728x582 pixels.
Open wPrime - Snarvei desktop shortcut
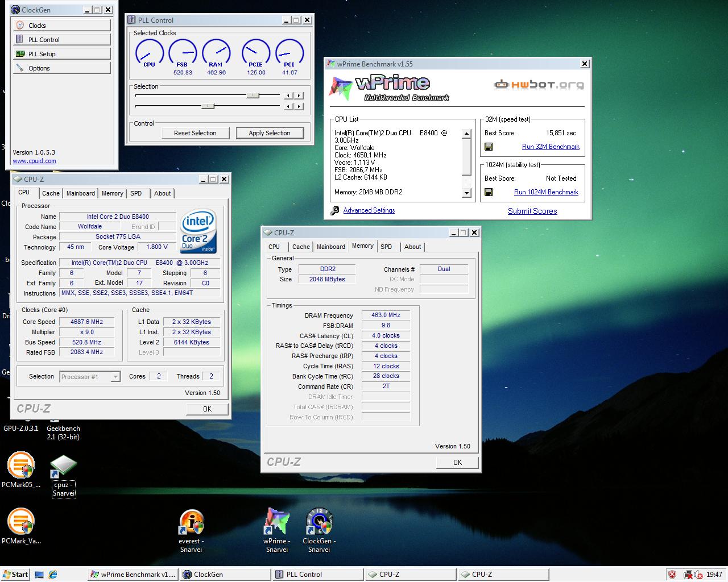pos(277,530)
